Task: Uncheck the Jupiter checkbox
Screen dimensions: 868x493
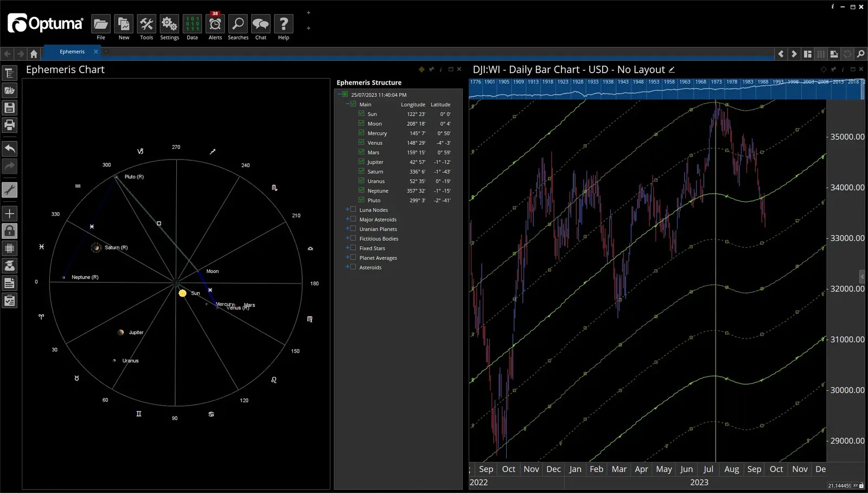Action: tap(361, 162)
